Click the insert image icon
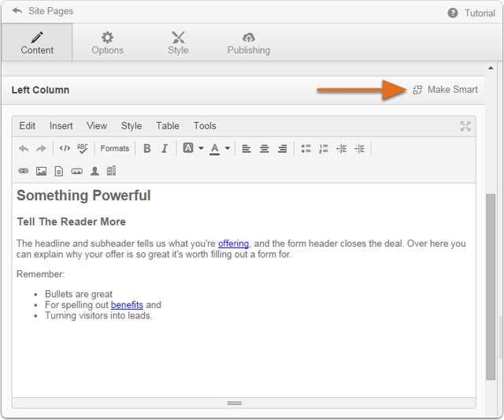The height and width of the screenshot is (420, 504). (41, 171)
